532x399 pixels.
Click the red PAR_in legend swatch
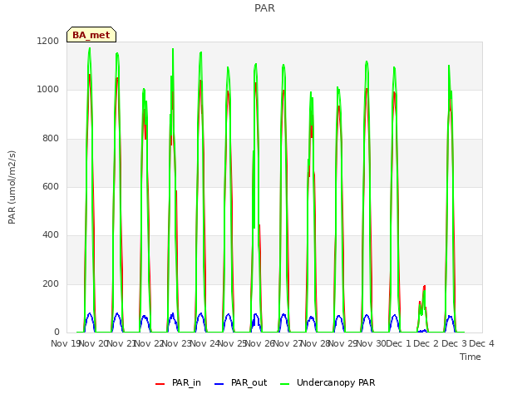[x=160, y=384]
